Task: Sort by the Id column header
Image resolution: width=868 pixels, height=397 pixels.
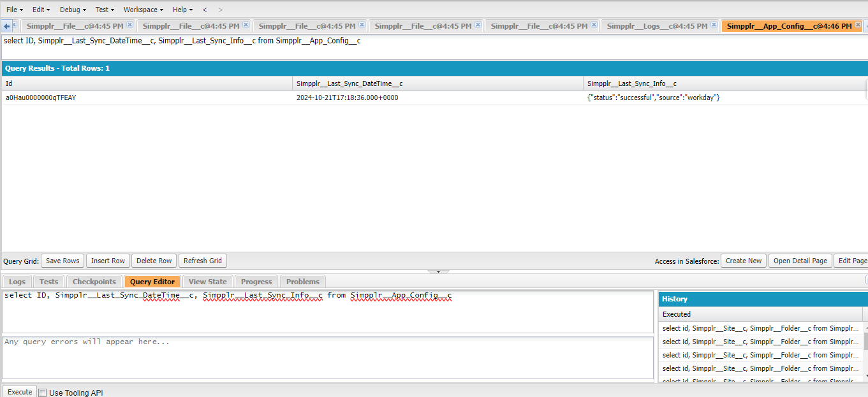Action: pyautogui.click(x=147, y=83)
